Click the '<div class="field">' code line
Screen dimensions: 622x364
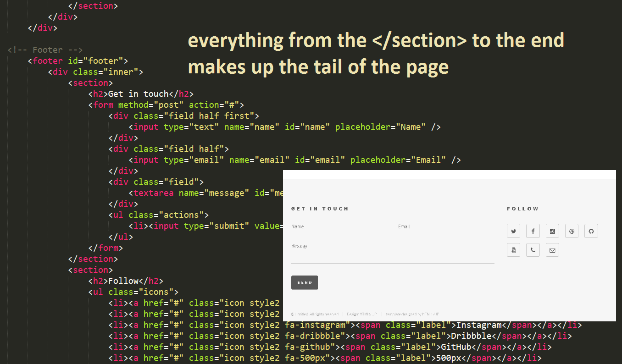[156, 182]
